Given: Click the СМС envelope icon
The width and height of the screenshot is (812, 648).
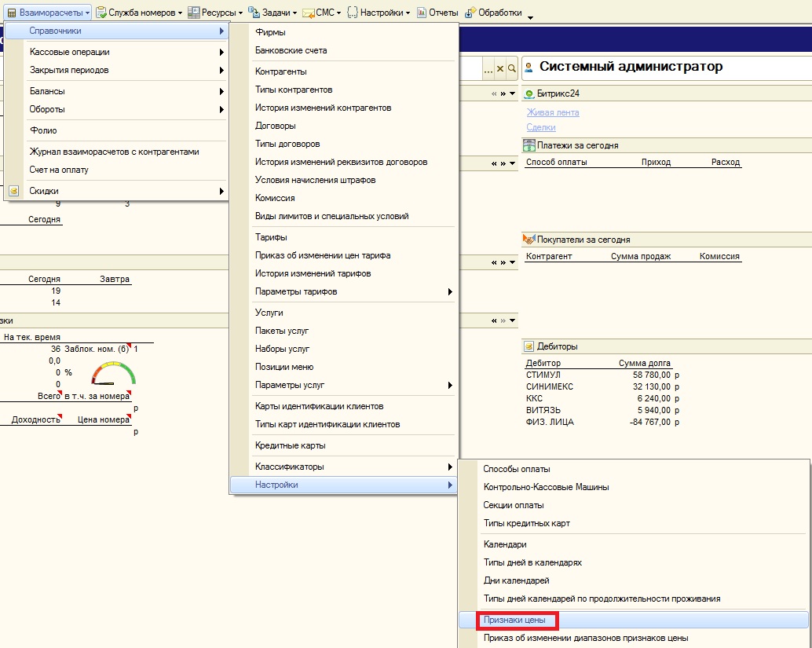Looking at the screenshot, I should (x=309, y=13).
